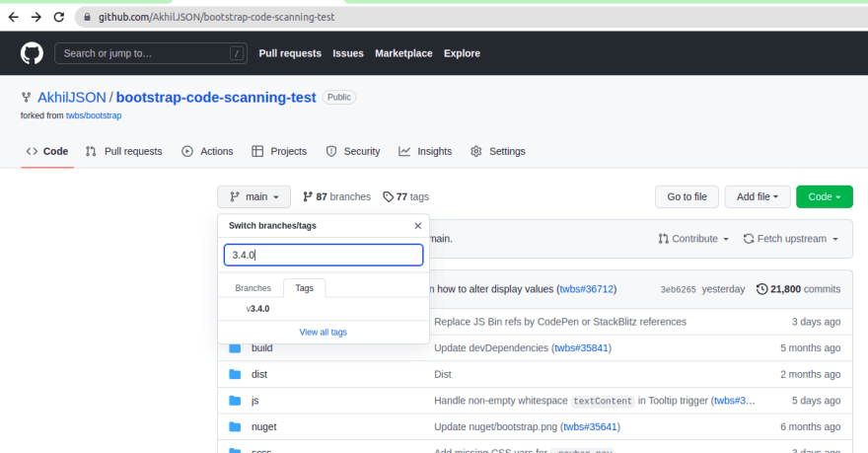Open the AkhilJSON owner link

click(72, 98)
